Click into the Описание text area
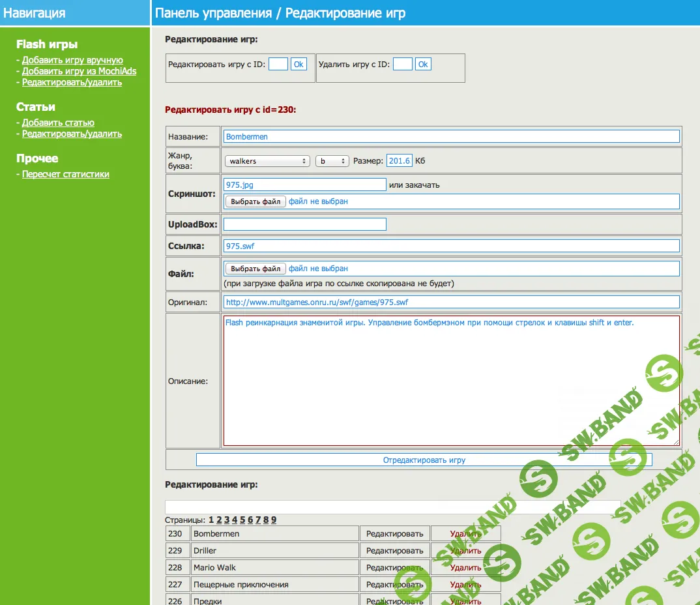 pyautogui.click(x=451, y=380)
